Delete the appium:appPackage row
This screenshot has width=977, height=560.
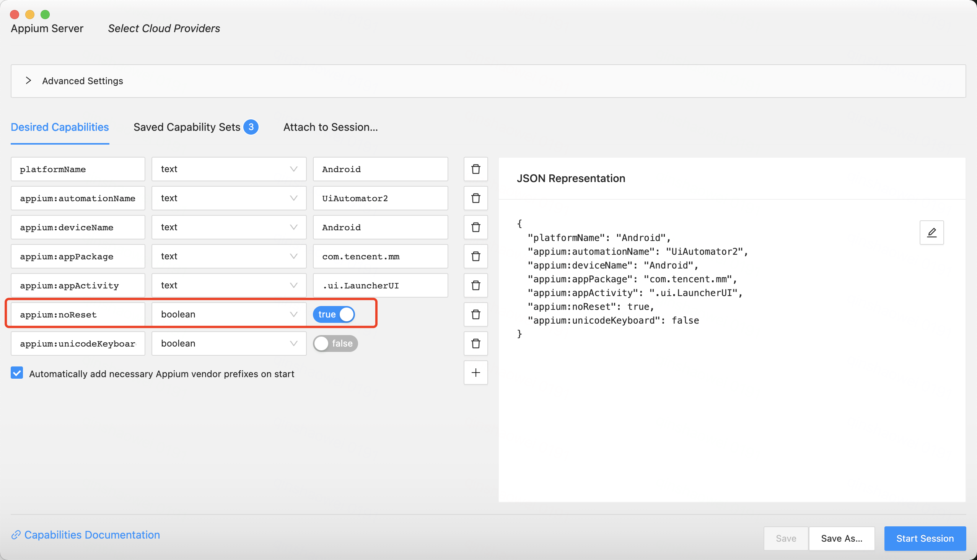(x=475, y=256)
